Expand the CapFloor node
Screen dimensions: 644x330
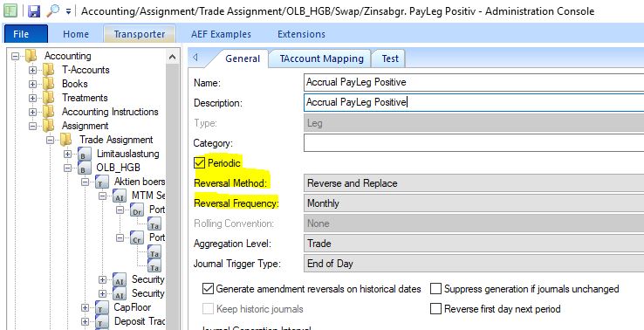point(85,308)
